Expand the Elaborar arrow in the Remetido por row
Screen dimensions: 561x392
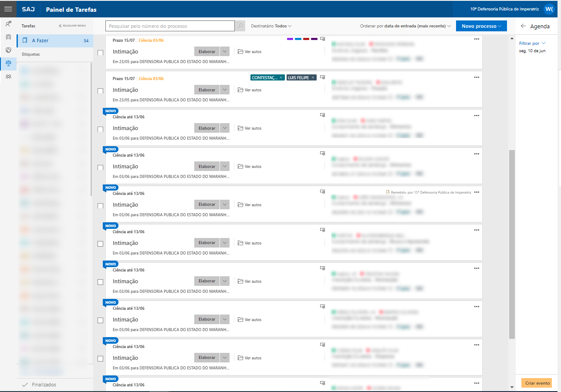225,204
